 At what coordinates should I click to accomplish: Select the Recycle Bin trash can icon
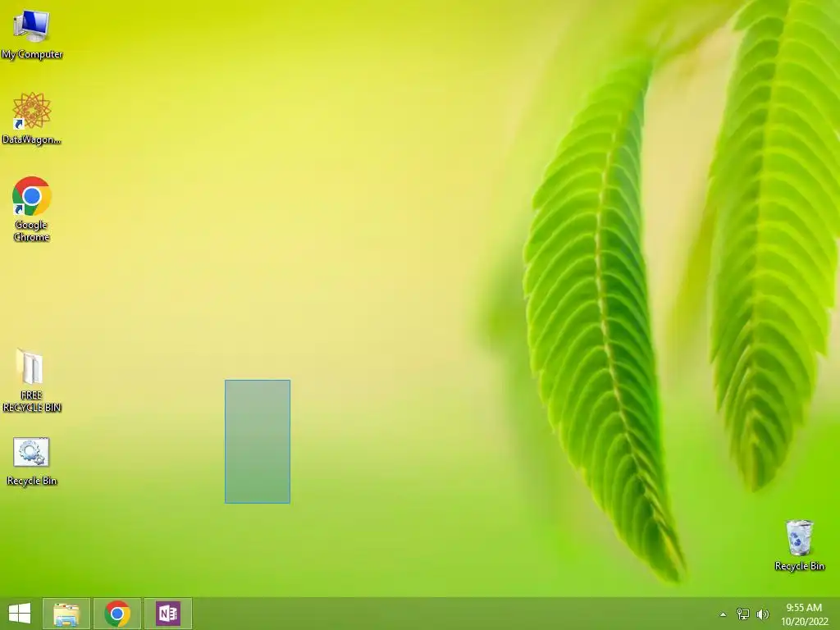(x=799, y=545)
